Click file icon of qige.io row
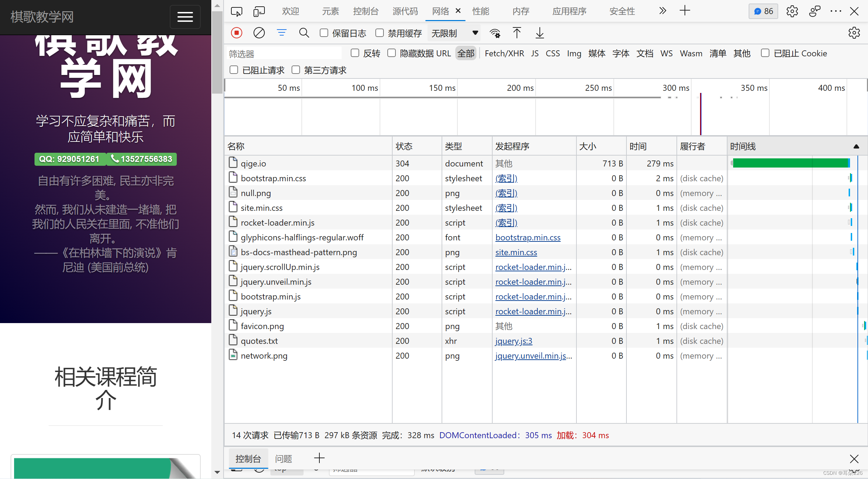Screen dimensions: 868x479 (x=233, y=163)
